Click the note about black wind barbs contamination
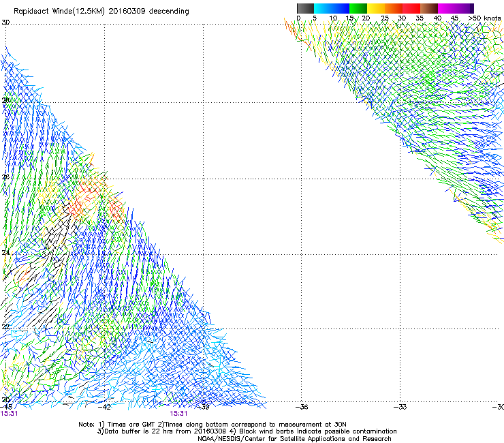The image size is (504, 443). [x=313, y=431]
